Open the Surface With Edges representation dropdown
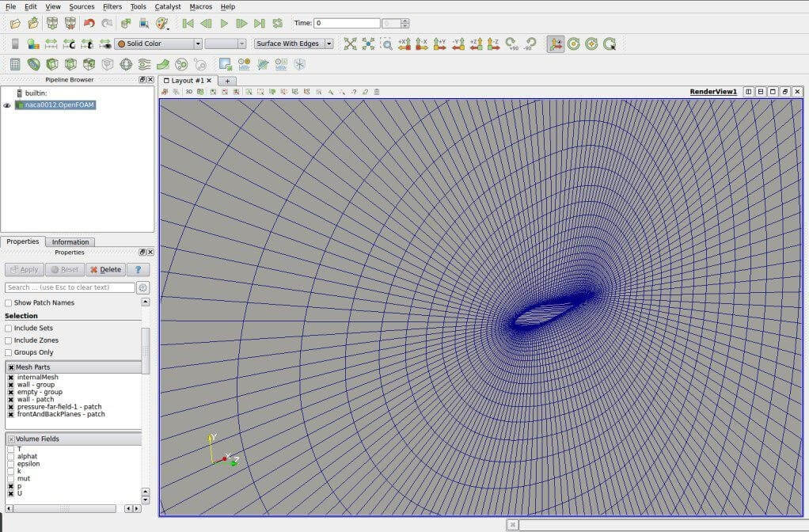The width and height of the screenshot is (809, 532). 294,44
